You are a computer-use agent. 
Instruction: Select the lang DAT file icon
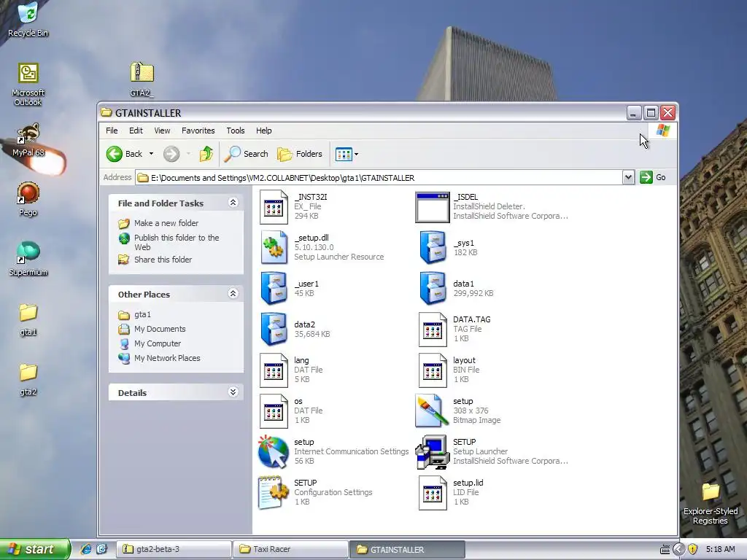[274, 370]
